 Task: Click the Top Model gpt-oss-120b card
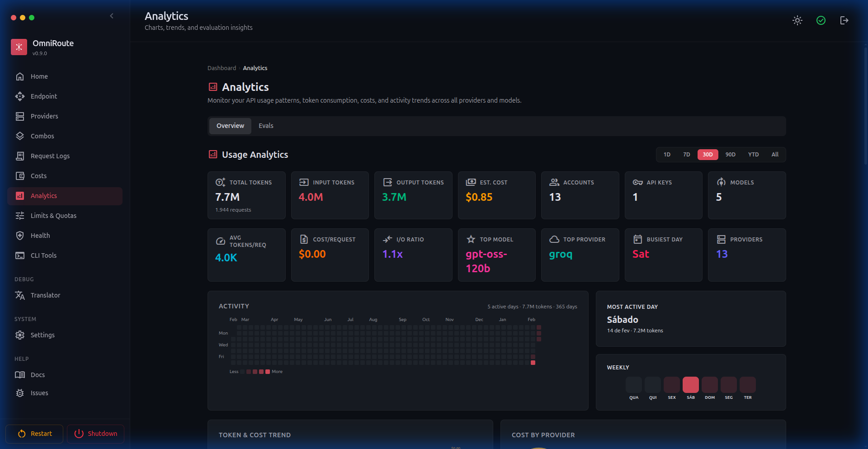coord(496,255)
